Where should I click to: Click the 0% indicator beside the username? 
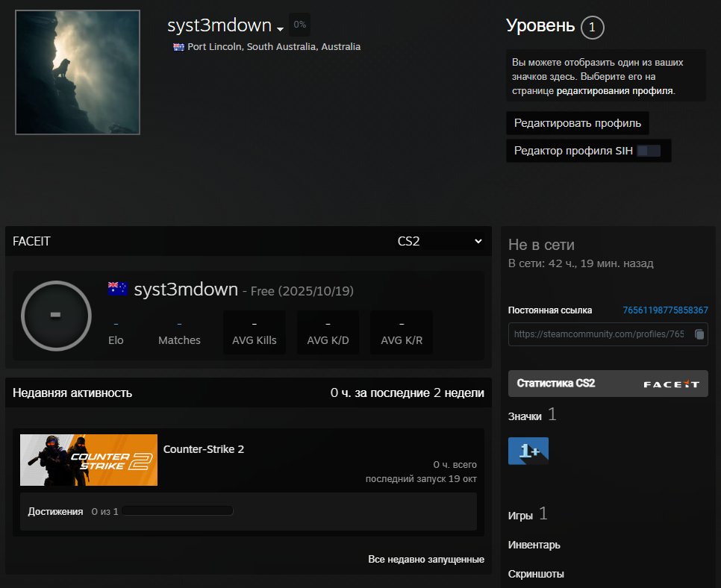pyautogui.click(x=299, y=25)
